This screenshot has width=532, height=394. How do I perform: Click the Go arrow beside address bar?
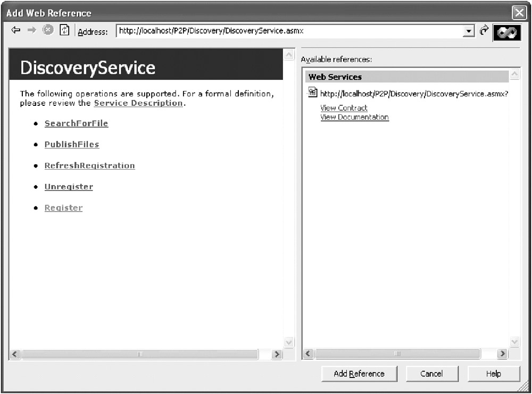click(x=484, y=31)
